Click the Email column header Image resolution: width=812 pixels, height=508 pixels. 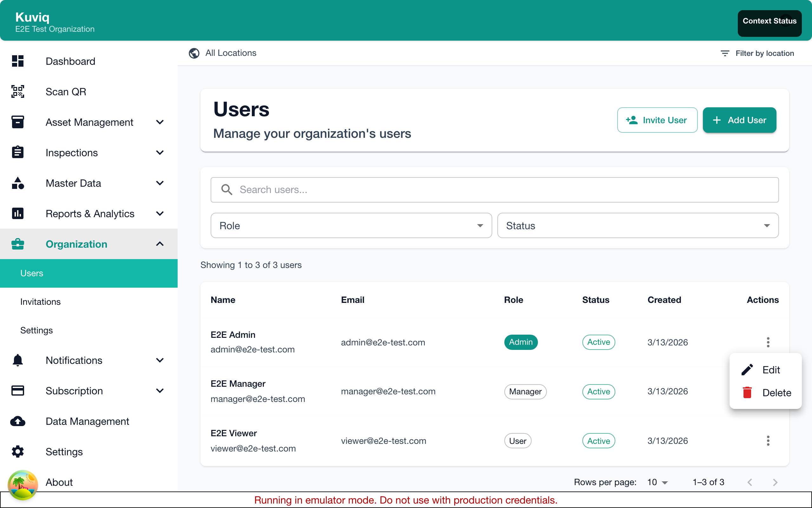pos(353,300)
